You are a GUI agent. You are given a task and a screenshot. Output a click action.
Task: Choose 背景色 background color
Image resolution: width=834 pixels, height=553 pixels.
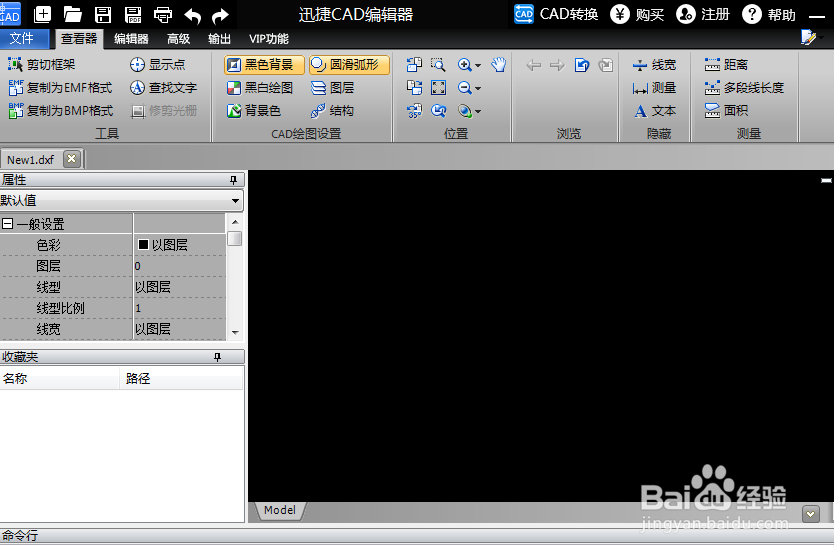(254, 111)
